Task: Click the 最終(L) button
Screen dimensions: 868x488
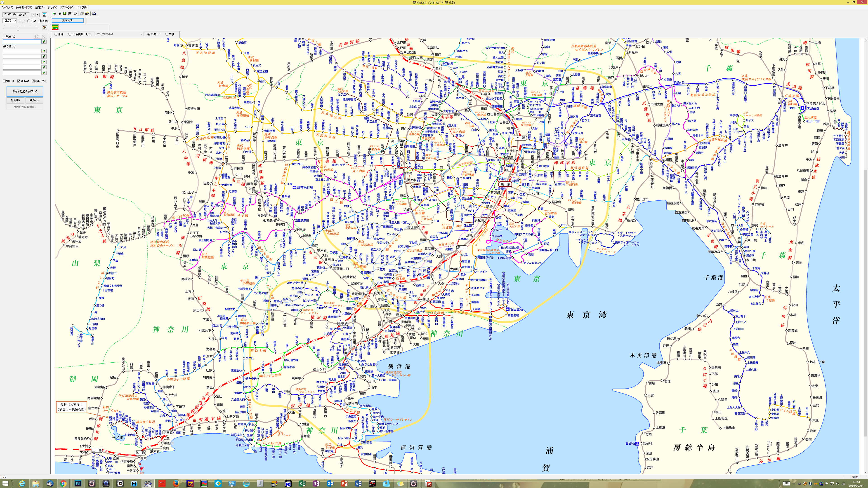Action: pos(34,100)
